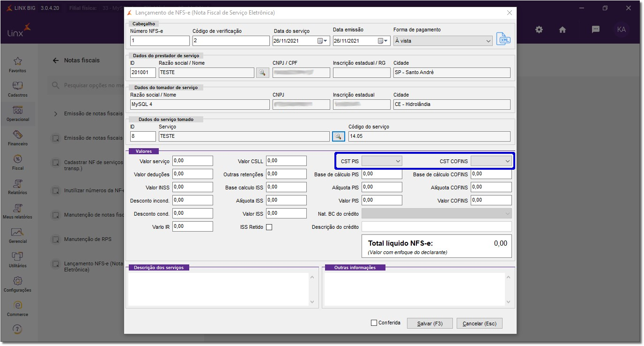Go to home icon in top bar
The width and height of the screenshot is (644, 346).
pos(563,30)
